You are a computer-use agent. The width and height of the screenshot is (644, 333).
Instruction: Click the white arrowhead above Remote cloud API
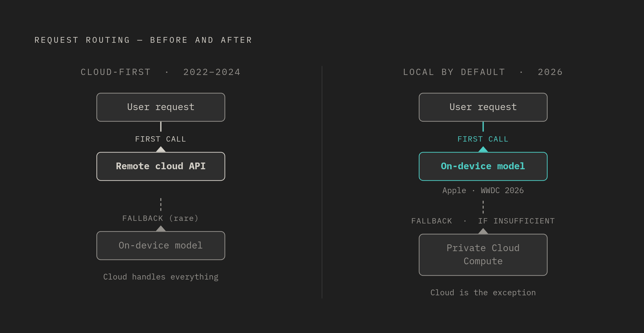pyautogui.click(x=161, y=149)
